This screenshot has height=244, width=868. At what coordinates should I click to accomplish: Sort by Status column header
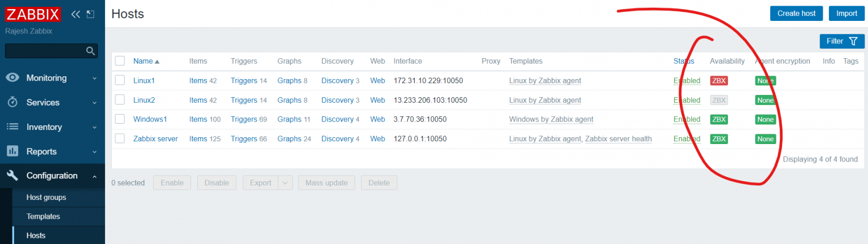click(683, 61)
